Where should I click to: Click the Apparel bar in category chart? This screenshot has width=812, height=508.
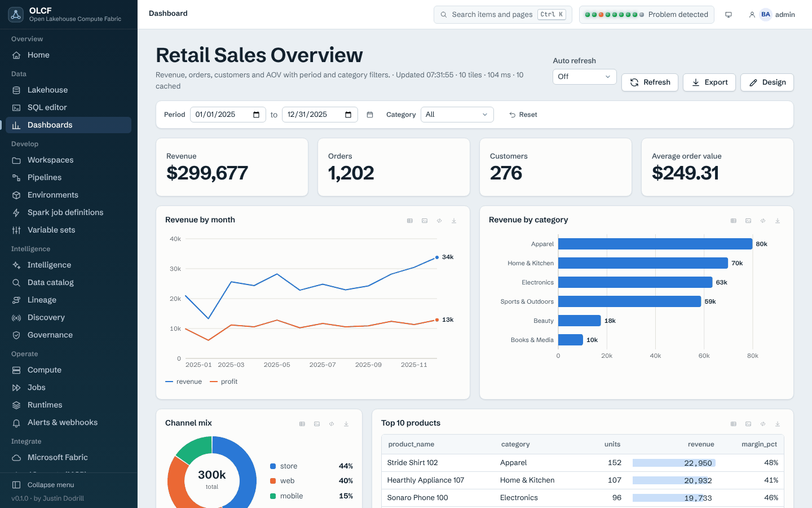[655, 244]
